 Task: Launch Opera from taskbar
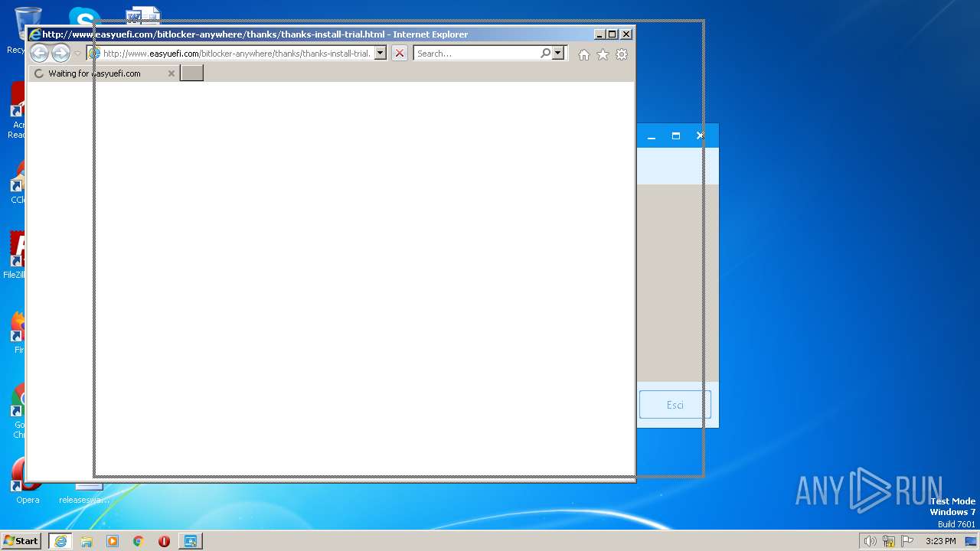tap(164, 541)
